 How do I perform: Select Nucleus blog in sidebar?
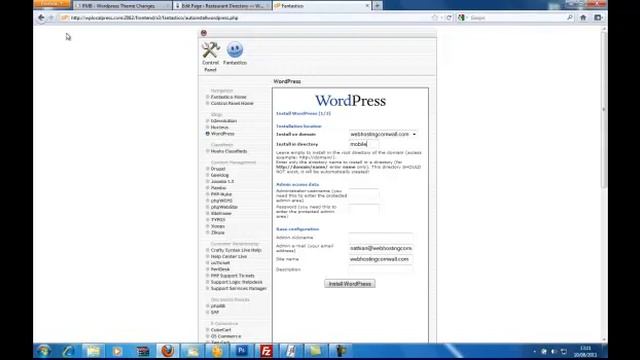(x=220, y=127)
